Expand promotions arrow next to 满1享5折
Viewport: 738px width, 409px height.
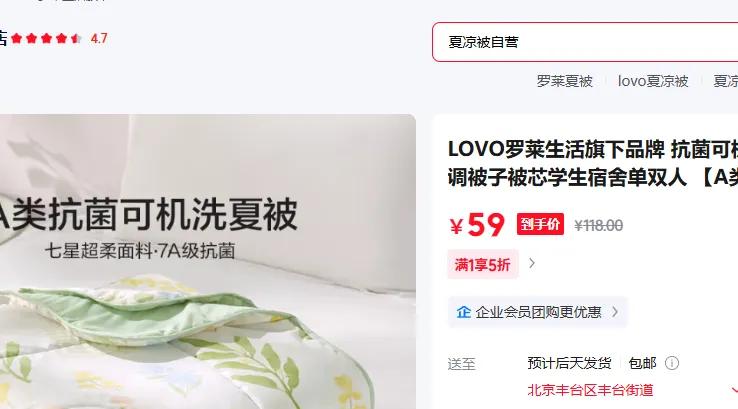532,263
